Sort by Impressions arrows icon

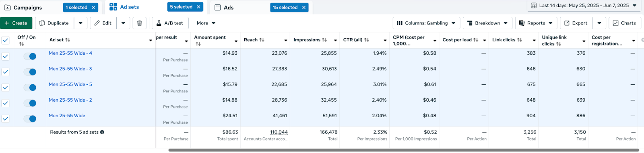[324, 40]
